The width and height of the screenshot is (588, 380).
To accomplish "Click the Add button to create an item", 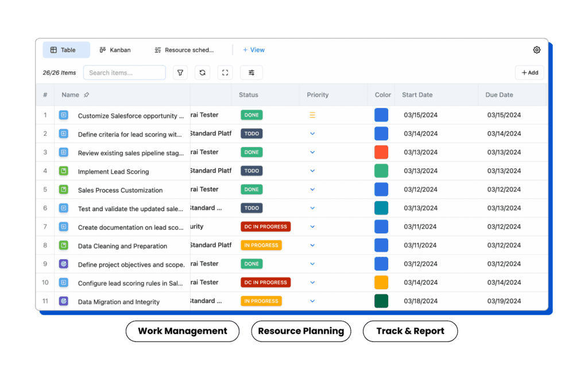I will tap(529, 72).
